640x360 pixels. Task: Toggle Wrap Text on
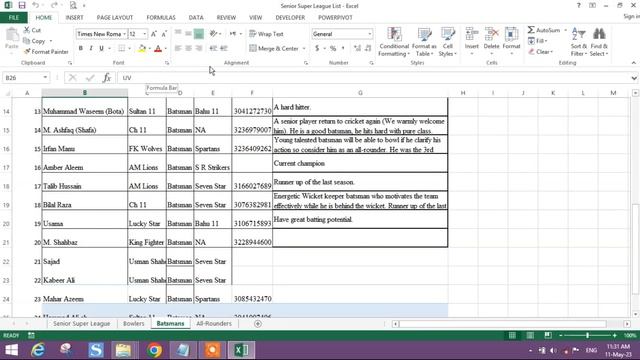266,34
